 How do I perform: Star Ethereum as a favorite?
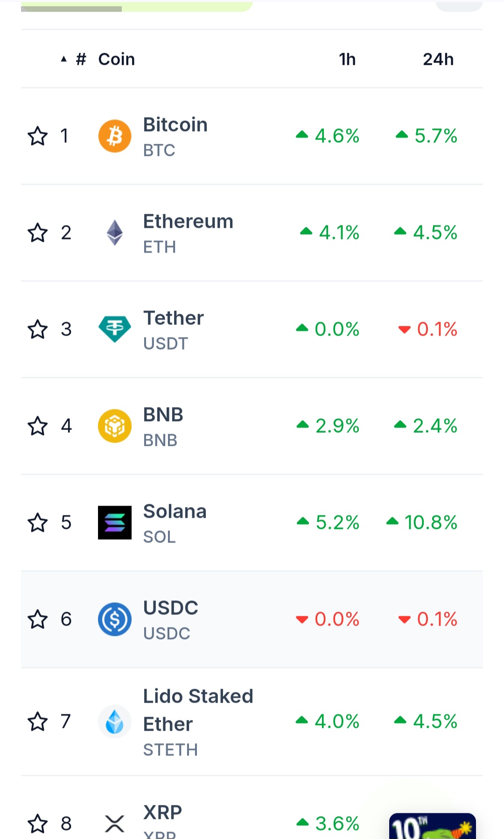click(x=38, y=233)
